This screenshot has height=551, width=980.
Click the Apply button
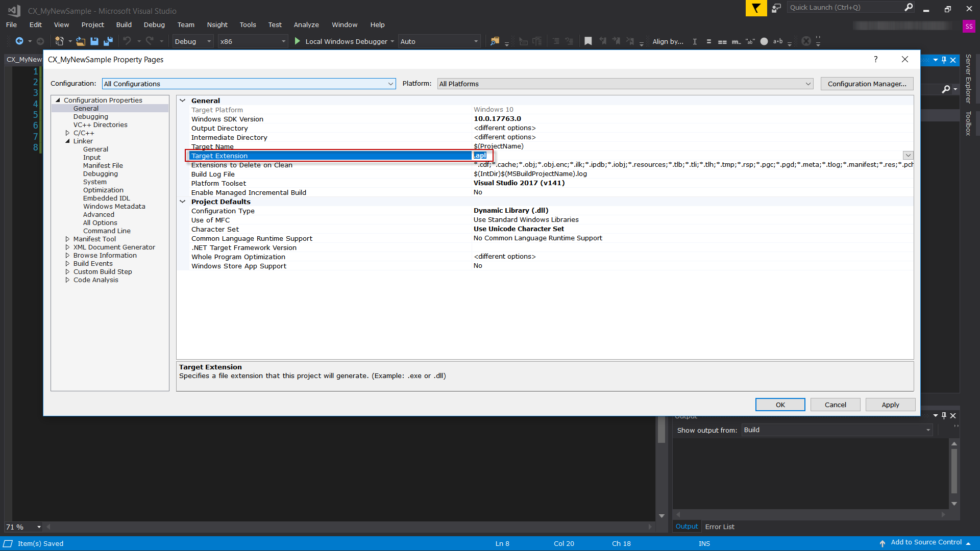tap(890, 405)
